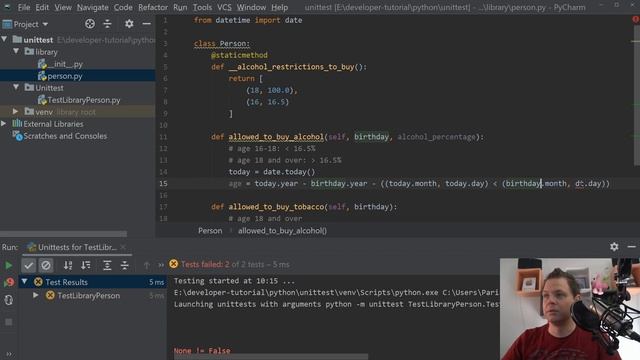Screen dimensions: 640x360
Task: Toggle Show Ignored tests button
Action: click(46, 265)
